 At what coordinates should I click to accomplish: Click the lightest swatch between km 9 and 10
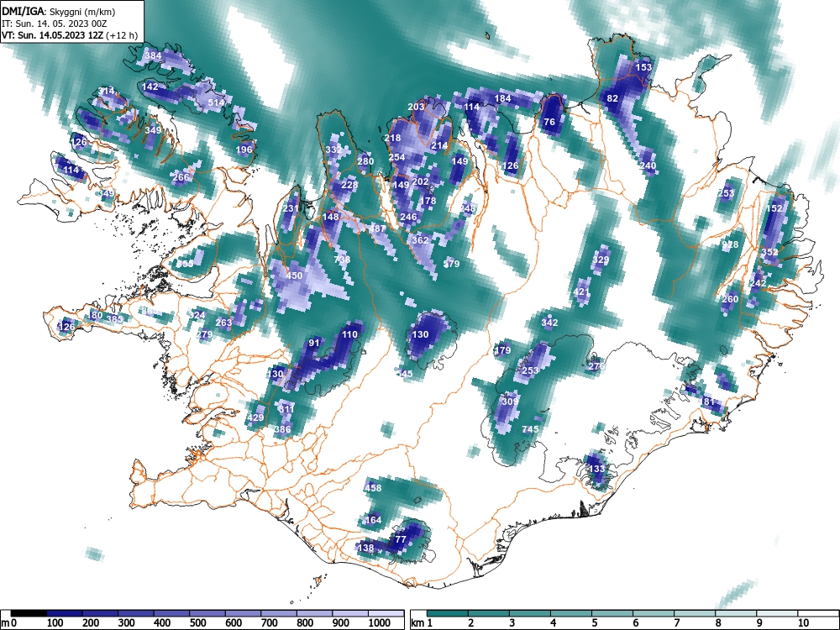coord(777,613)
